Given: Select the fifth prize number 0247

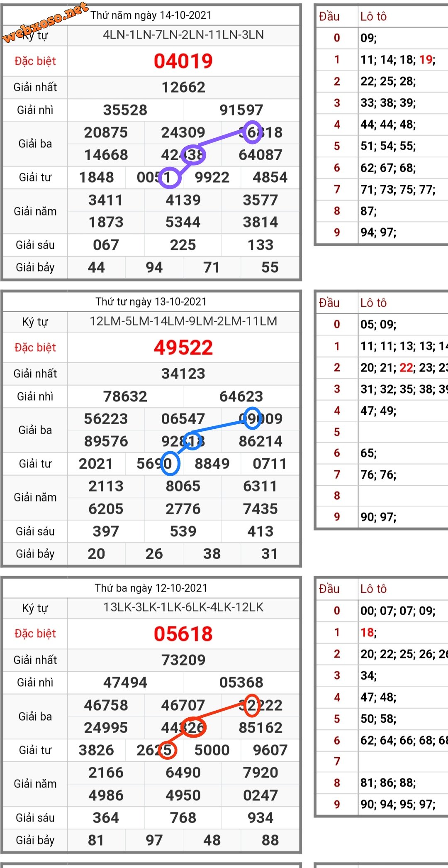Looking at the screenshot, I should point(261,795).
